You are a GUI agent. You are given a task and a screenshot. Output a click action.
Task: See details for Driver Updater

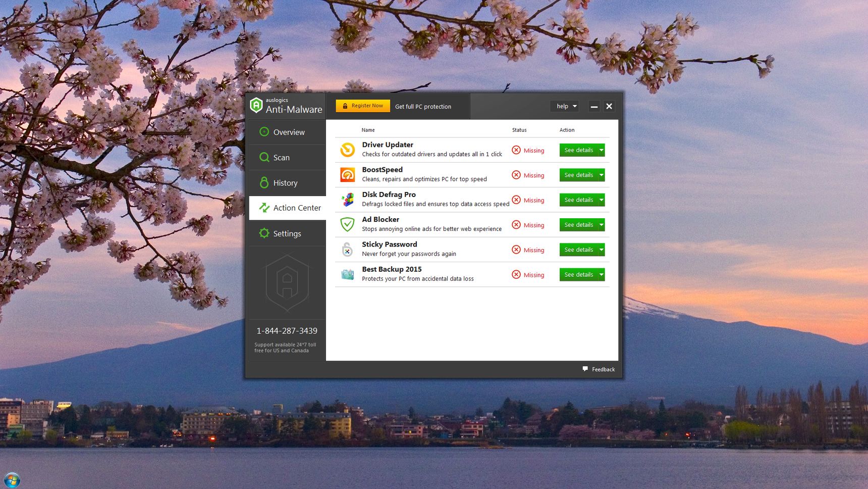coord(578,150)
